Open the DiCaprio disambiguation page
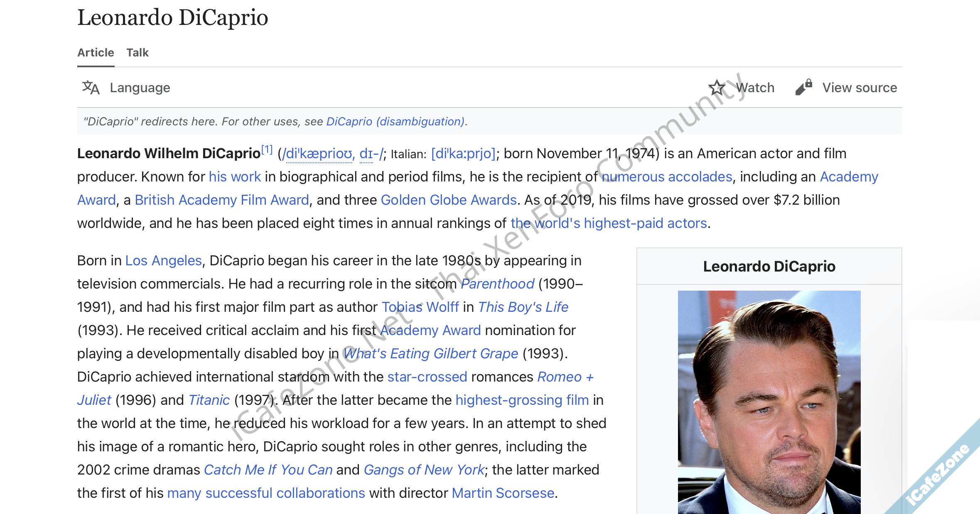 pos(395,121)
